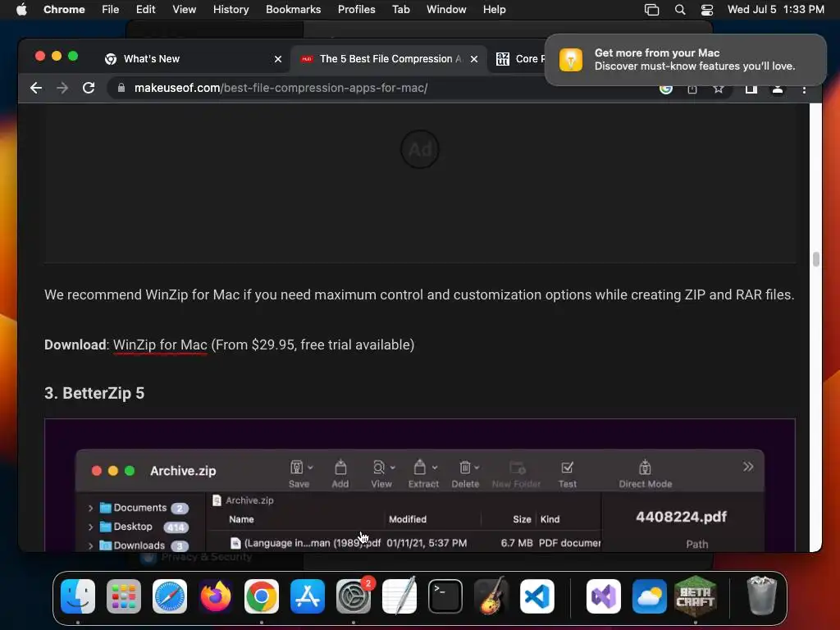Open the File menu
The image size is (840, 630).
click(111, 10)
